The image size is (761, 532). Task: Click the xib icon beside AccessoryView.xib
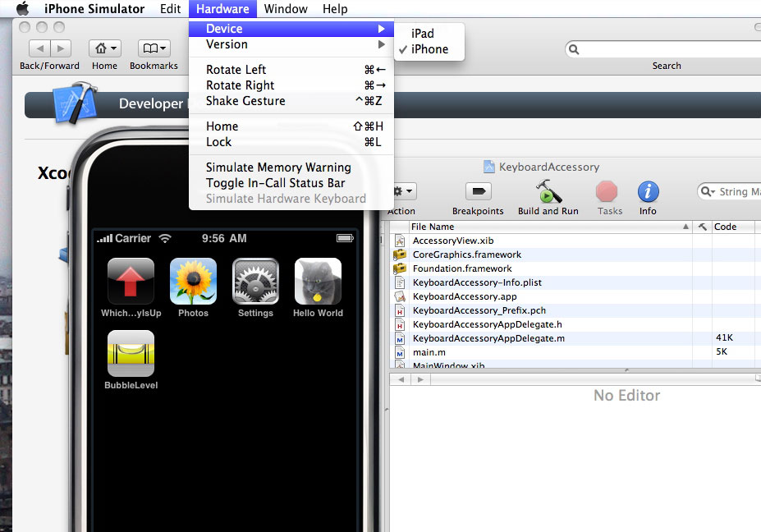click(x=400, y=241)
